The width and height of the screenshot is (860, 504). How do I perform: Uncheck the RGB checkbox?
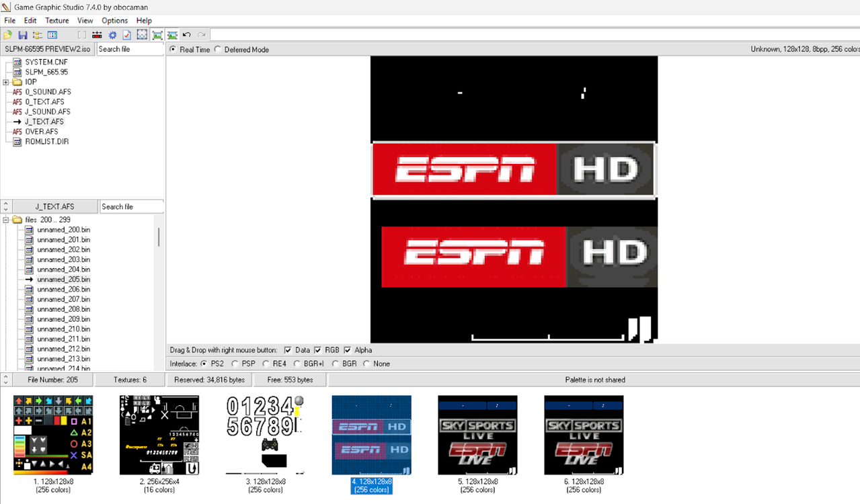point(318,350)
